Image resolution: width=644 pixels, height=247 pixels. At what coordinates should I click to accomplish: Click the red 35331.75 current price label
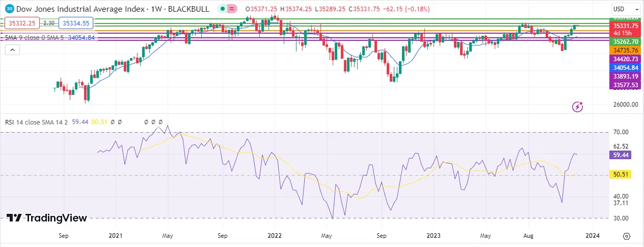click(x=625, y=26)
